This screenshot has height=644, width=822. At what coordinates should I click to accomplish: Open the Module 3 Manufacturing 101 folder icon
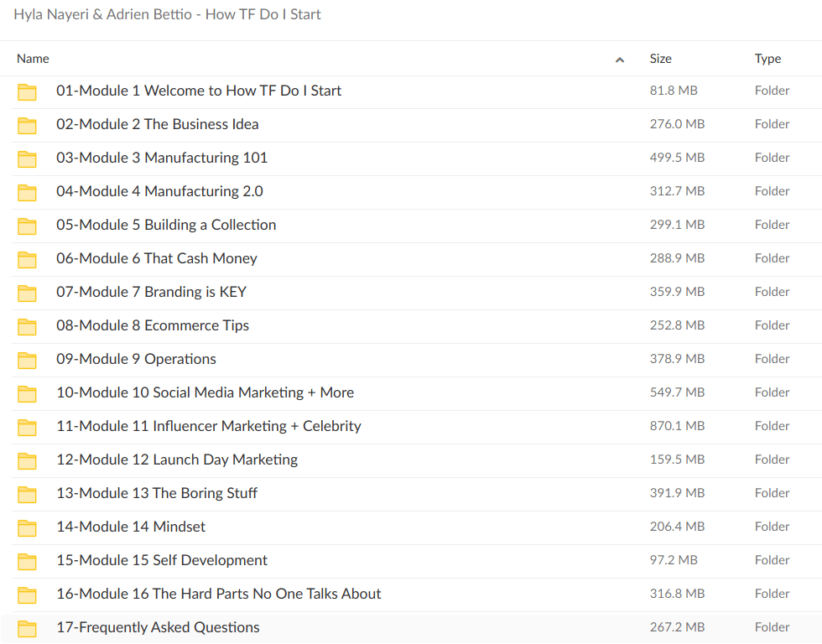(27, 158)
